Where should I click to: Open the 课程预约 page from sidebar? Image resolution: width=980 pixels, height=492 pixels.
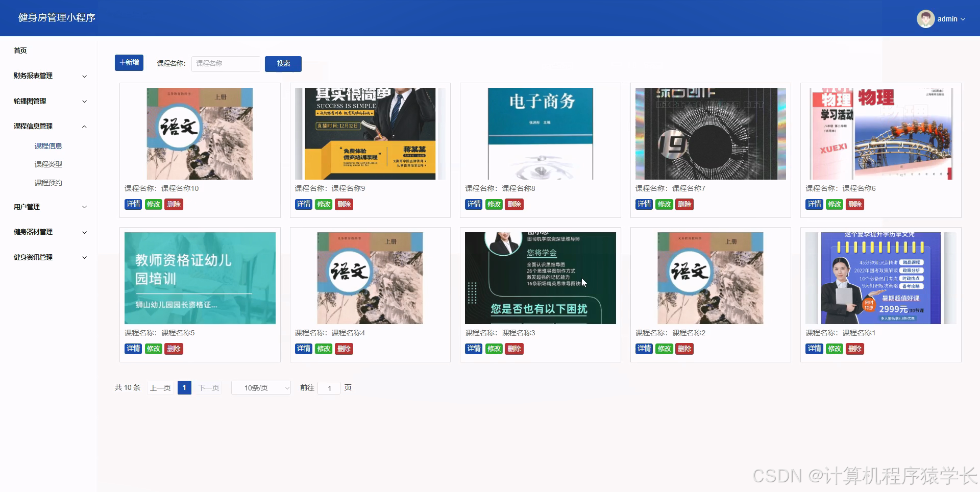(x=47, y=182)
